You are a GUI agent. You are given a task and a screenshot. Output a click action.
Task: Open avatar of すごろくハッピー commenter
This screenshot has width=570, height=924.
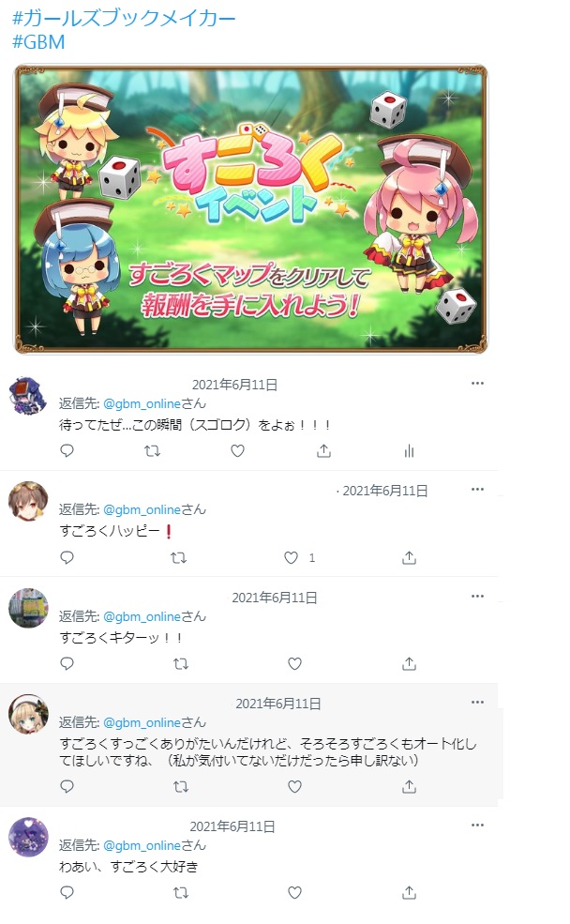coord(28,502)
